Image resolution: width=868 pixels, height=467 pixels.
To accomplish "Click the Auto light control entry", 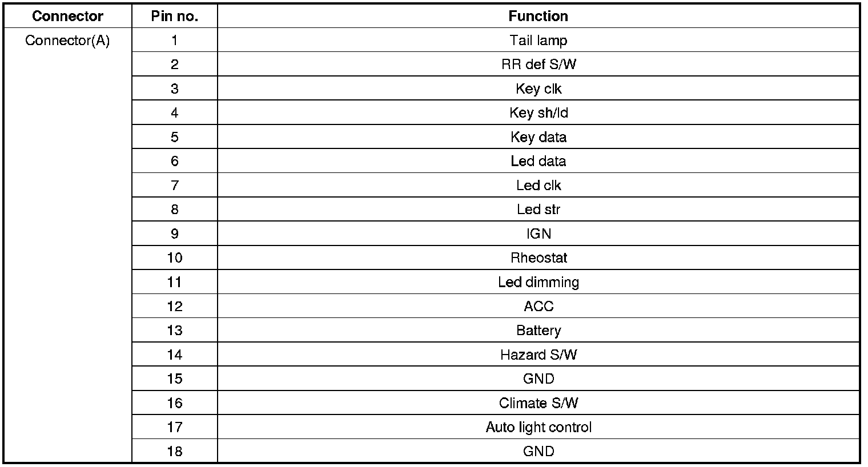I will (538, 427).
